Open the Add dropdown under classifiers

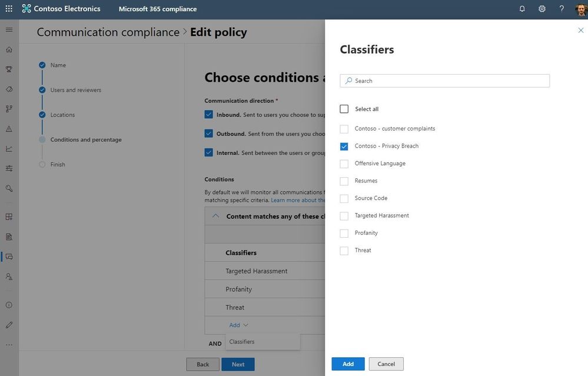point(238,325)
